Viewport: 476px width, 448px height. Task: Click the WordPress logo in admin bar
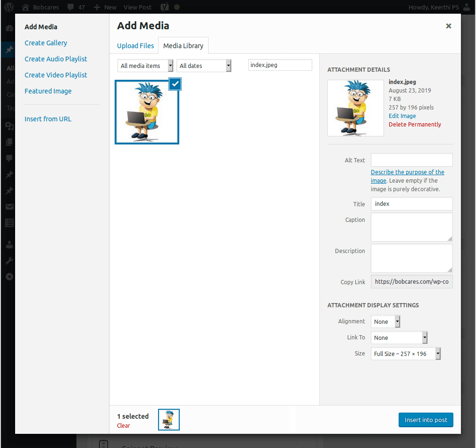(9, 7)
